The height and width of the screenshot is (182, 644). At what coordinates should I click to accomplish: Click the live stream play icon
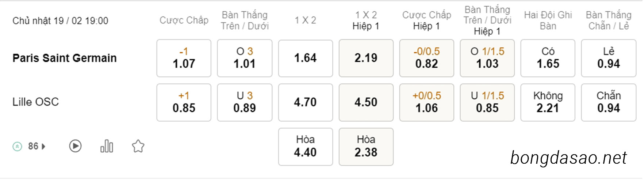click(75, 146)
